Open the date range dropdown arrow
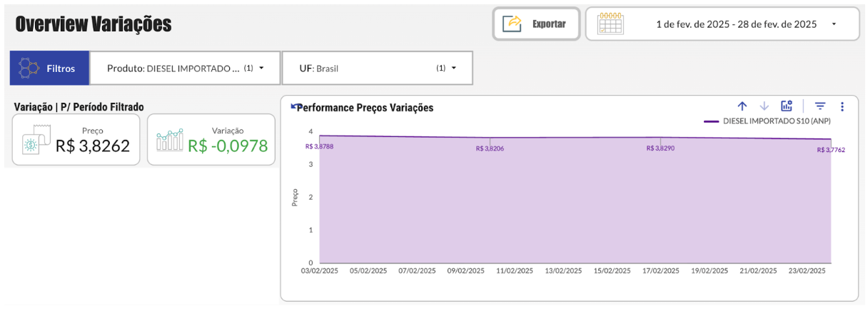Viewport: 868px width, 309px height. tap(834, 24)
